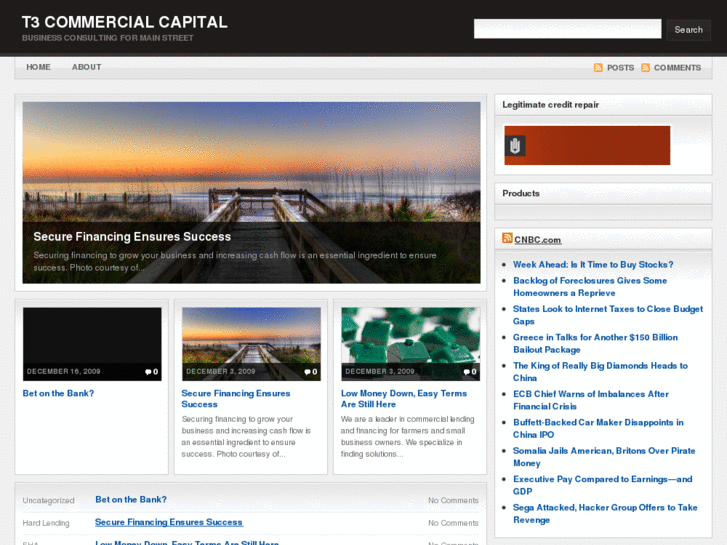Open Executive Pay Compared to Earnings article
Screen dimensions: 727x545
[x=603, y=485]
